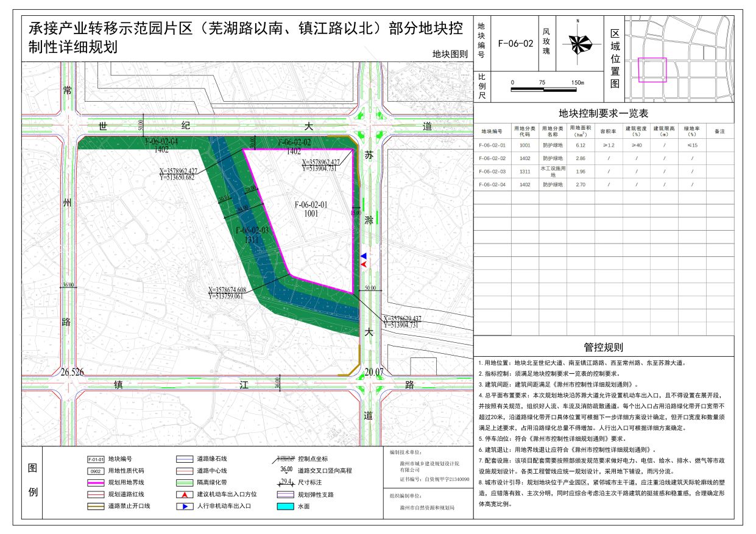Click table cell F-06-02-02
The image size is (756, 534).
tap(492, 158)
